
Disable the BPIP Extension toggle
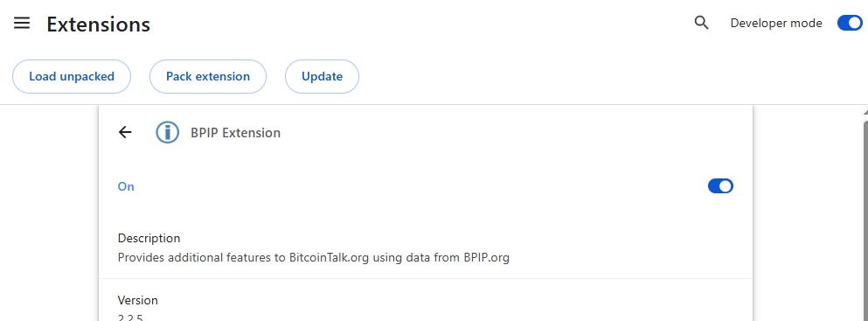(x=720, y=186)
